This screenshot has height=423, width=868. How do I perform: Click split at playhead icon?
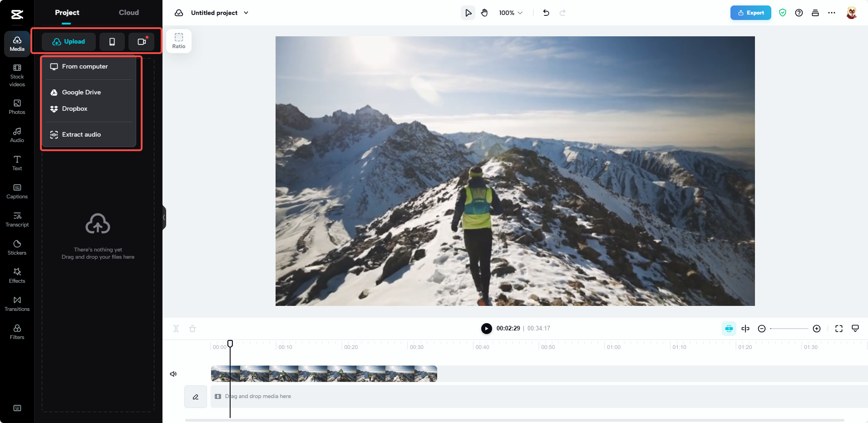click(x=745, y=329)
